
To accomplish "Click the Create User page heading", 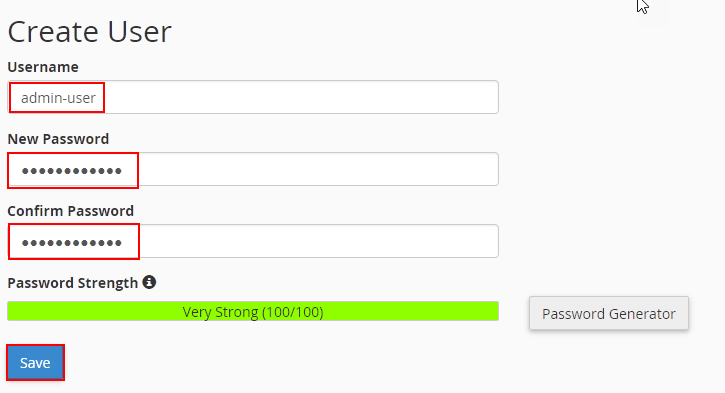I will tap(90, 32).
